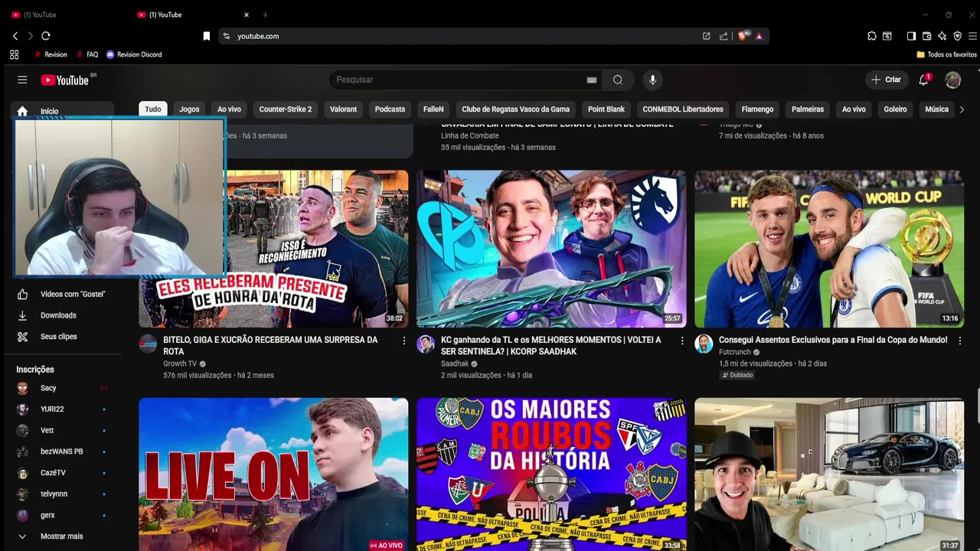
Task: Open Downloads in the sidebar
Action: 63,315
